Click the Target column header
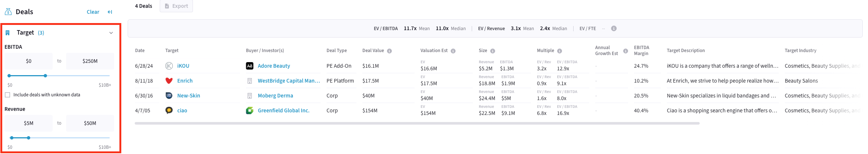 coord(172,51)
